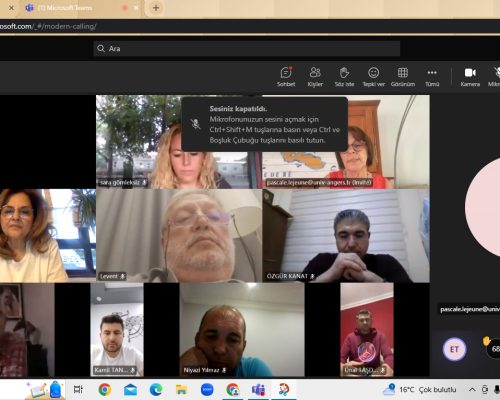Click the 'Niyazi Yılmaz' name label
Screen dimensions: 500x400
205,370
